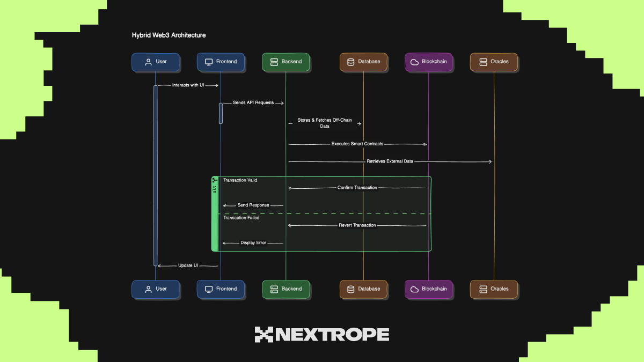Click the database cylinder icon in the top Database box
This screenshot has height=362, width=644.
(351, 62)
